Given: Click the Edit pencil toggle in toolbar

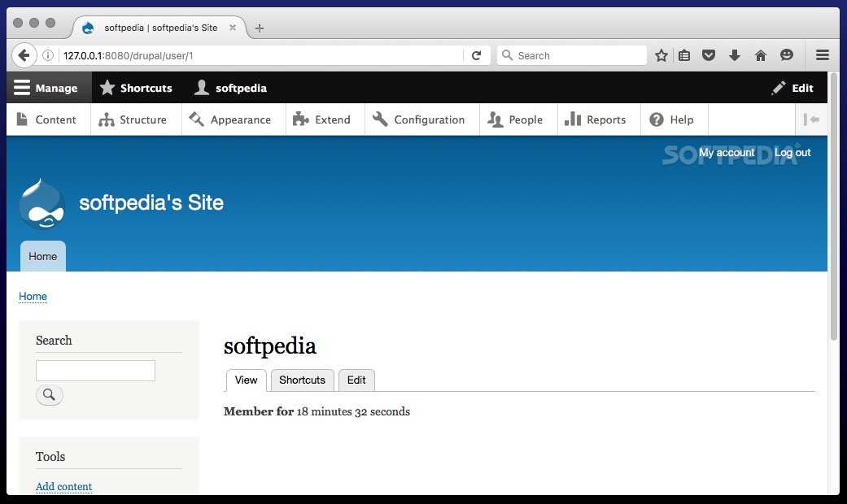Looking at the screenshot, I should (792, 88).
